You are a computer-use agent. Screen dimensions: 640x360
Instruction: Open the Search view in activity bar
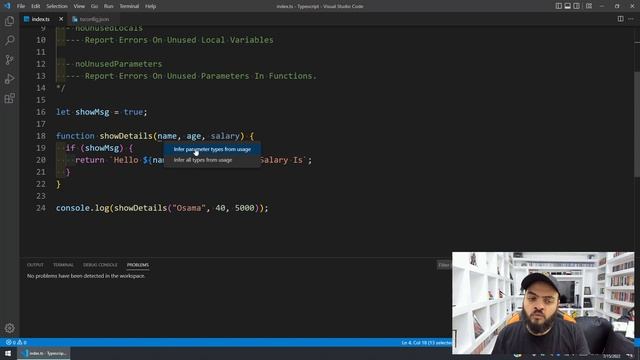9,40
